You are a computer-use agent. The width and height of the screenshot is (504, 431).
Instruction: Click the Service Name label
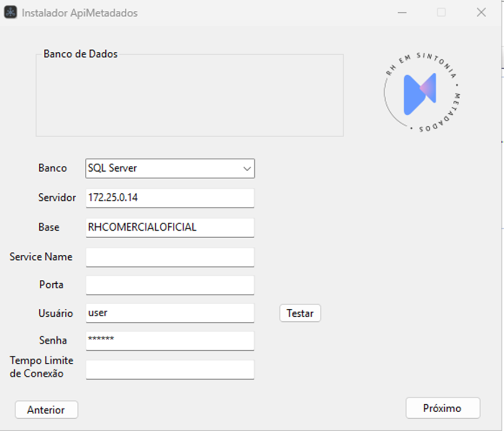pos(41,257)
